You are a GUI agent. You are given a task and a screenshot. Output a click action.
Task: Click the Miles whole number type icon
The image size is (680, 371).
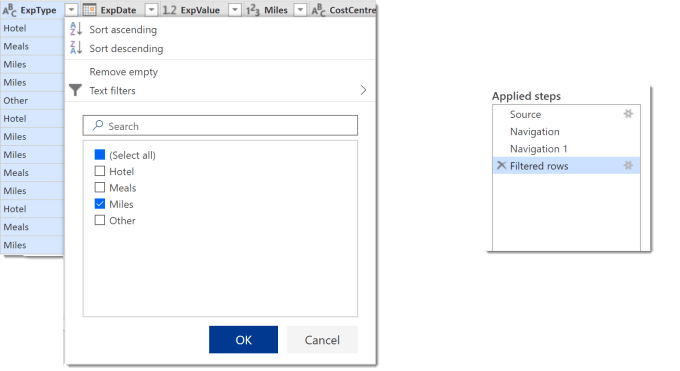pos(253,10)
